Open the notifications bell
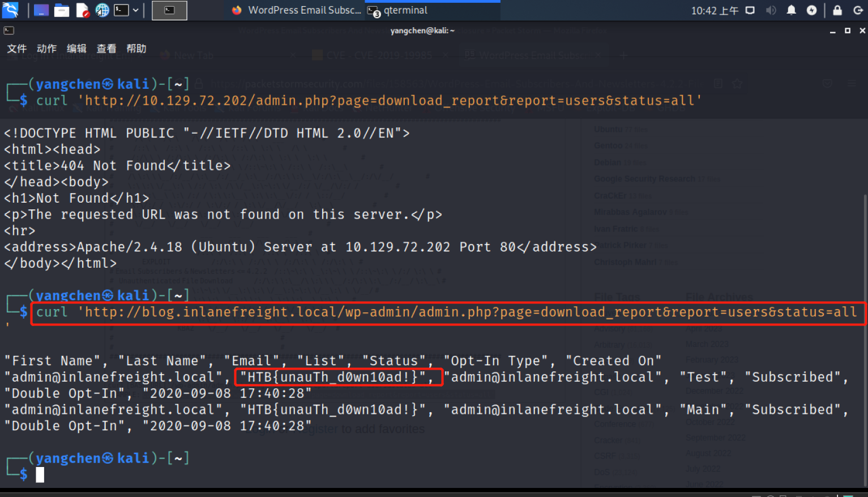This screenshot has height=497, width=868. pyautogui.click(x=792, y=10)
